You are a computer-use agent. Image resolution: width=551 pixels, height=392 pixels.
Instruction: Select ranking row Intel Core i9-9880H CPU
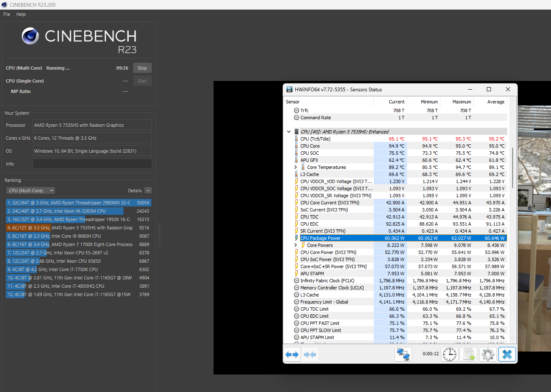coord(78,236)
